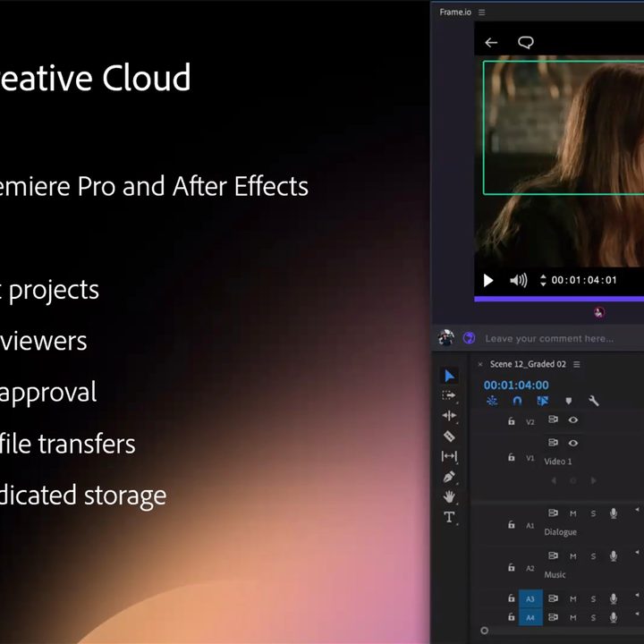Click the Music track name
Screen dimensions: 644x644
coord(555,574)
